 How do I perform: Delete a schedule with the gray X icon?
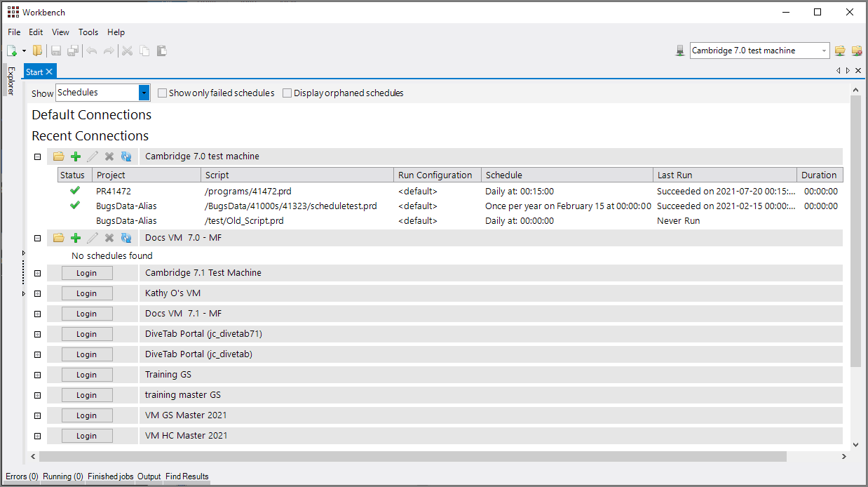pyautogui.click(x=109, y=156)
